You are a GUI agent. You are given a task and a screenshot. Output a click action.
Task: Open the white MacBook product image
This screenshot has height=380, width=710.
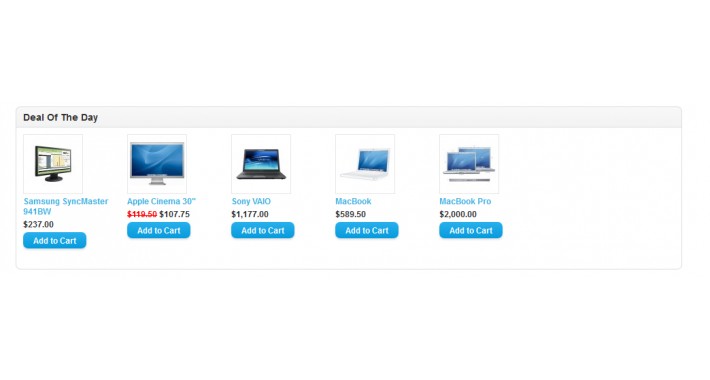coord(365,164)
